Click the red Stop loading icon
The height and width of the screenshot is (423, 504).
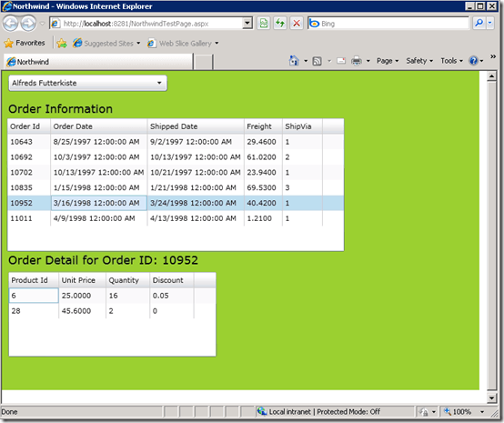(297, 23)
